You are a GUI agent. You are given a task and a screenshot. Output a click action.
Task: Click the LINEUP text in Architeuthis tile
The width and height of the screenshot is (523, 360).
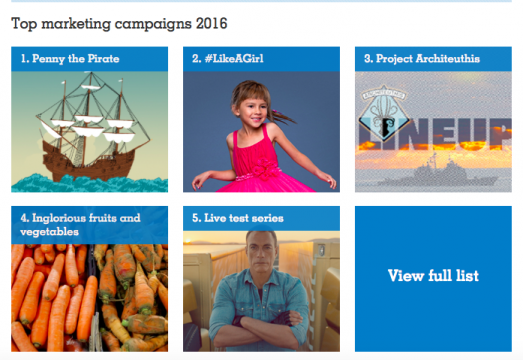[435, 134]
